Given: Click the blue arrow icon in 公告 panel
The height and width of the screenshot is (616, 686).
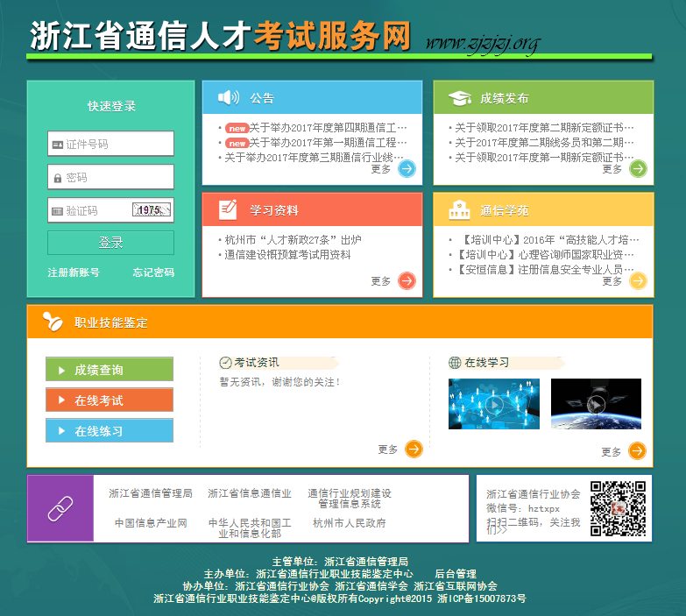Looking at the screenshot, I should tap(407, 169).
